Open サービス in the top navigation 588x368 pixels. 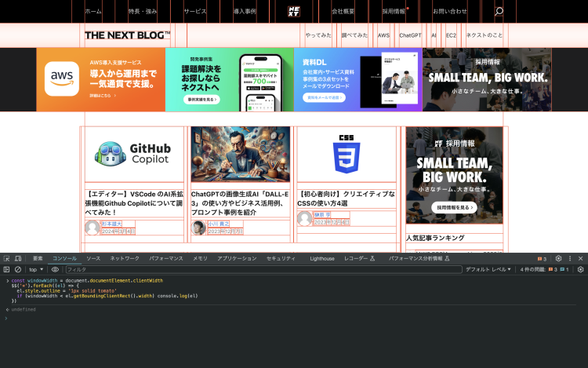pos(195,11)
